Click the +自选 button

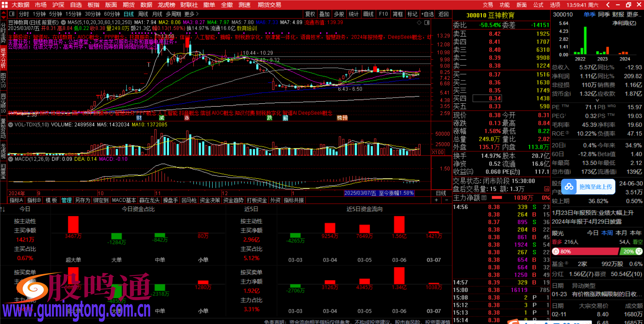(x=427, y=14)
